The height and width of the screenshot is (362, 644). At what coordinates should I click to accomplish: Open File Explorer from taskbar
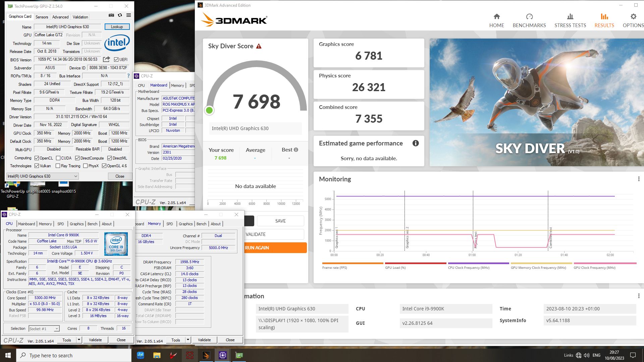[x=157, y=355]
